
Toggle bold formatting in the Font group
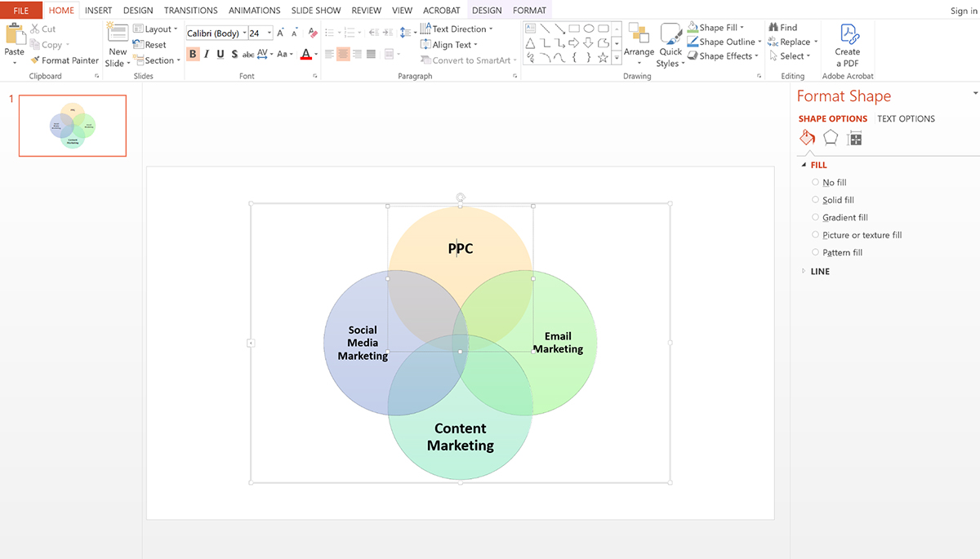[193, 53]
